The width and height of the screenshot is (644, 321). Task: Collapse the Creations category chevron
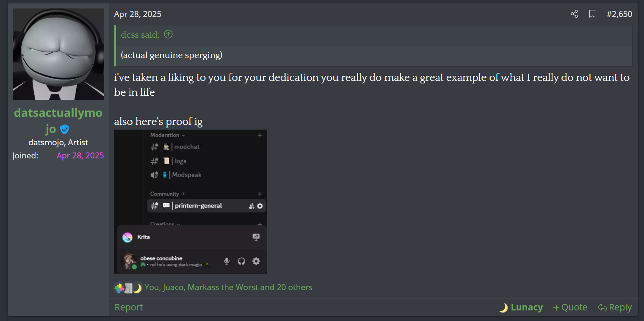click(x=178, y=224)
